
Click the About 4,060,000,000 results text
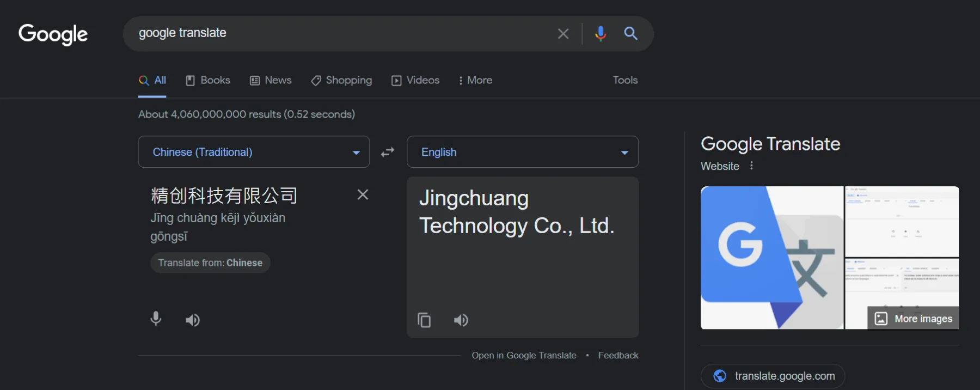247,114
